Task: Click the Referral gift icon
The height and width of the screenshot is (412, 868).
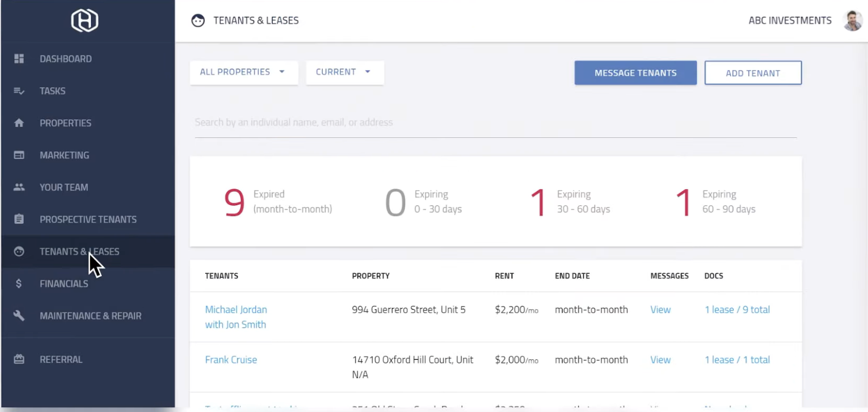Action: (19, 359)
